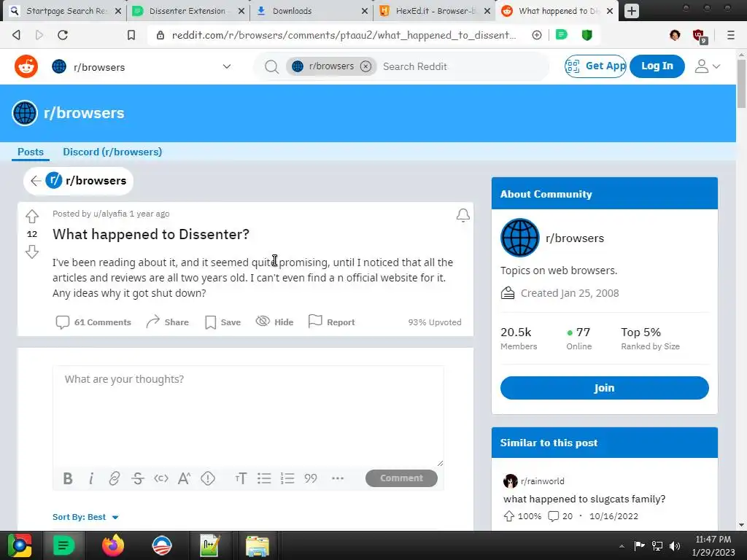Open the Dissenter extension icon in toolbar
This screenshot has width=747, height=560.
point(562,34)
